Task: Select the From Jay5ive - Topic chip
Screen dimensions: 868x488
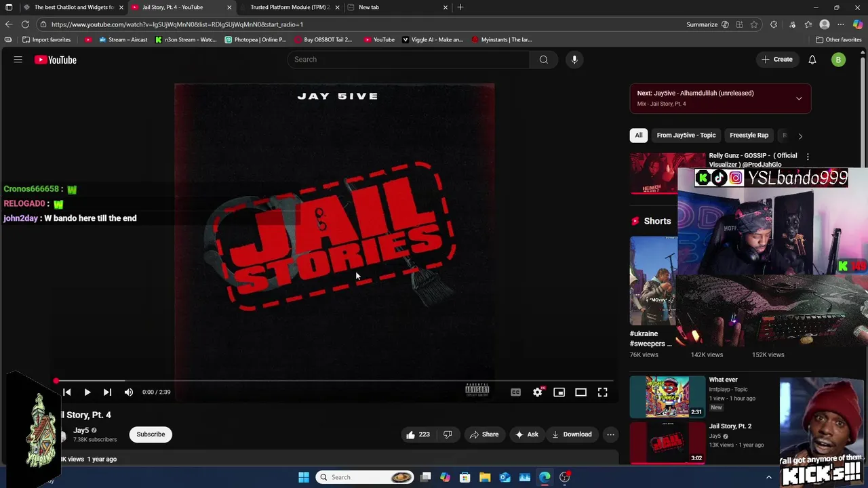Action: (686, 135)
